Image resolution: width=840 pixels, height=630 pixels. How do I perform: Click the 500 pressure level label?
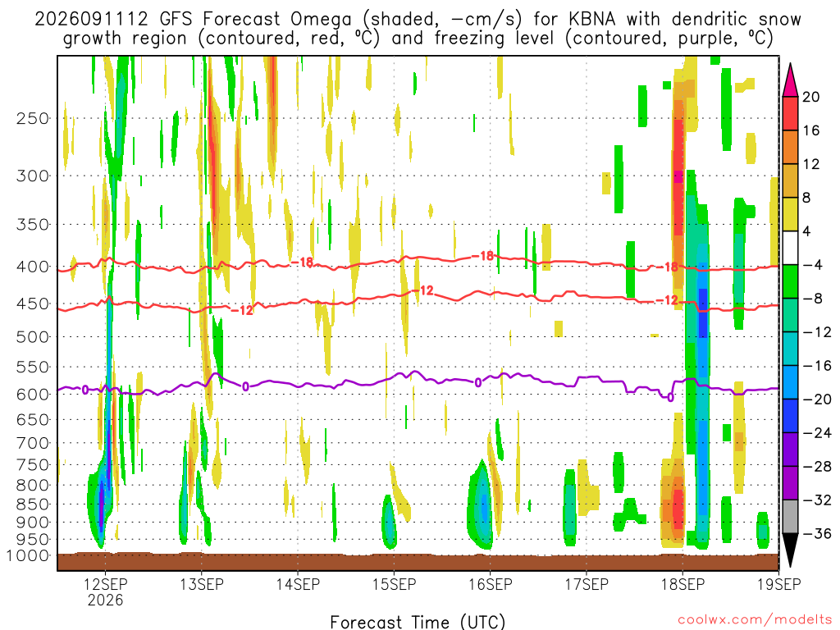(33, 337)
